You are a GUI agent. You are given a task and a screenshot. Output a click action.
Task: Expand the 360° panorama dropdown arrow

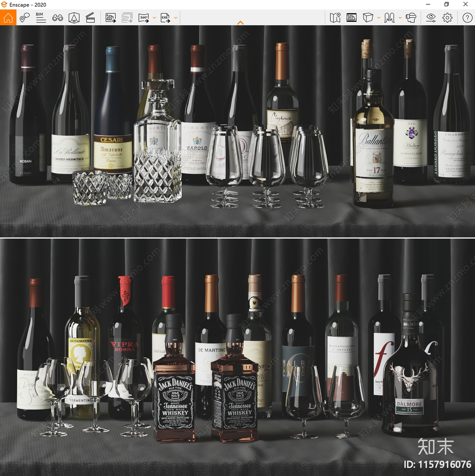pos(154,18)
